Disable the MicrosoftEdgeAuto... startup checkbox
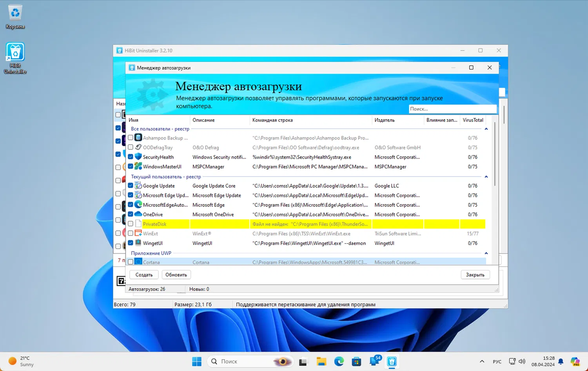Viewport: 588px width, 371px height. tap(131, 205)
